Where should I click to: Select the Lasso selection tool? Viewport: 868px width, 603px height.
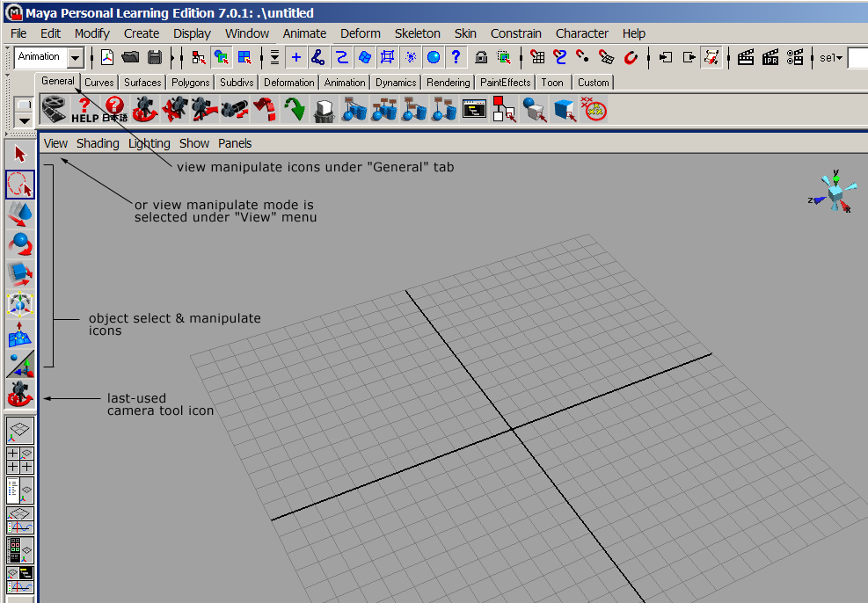coord(19,185)
